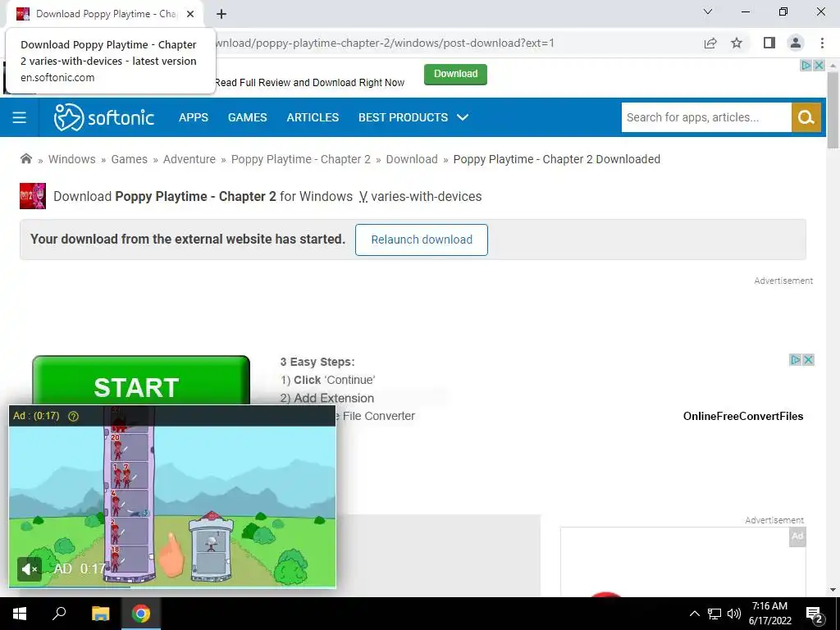Show hidden system tray icons
840x630 pixels.
click(694, 614)
